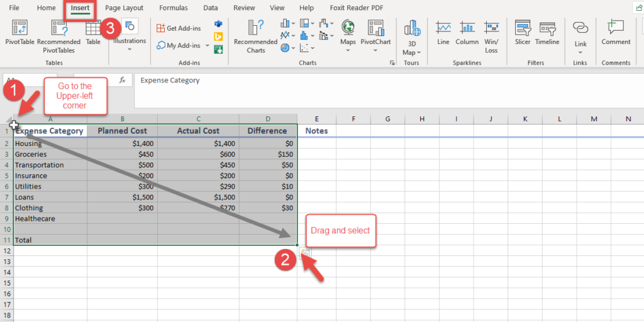Insert a Slicer filter
This screenshot has width=644, height=322.
[523, 33]
